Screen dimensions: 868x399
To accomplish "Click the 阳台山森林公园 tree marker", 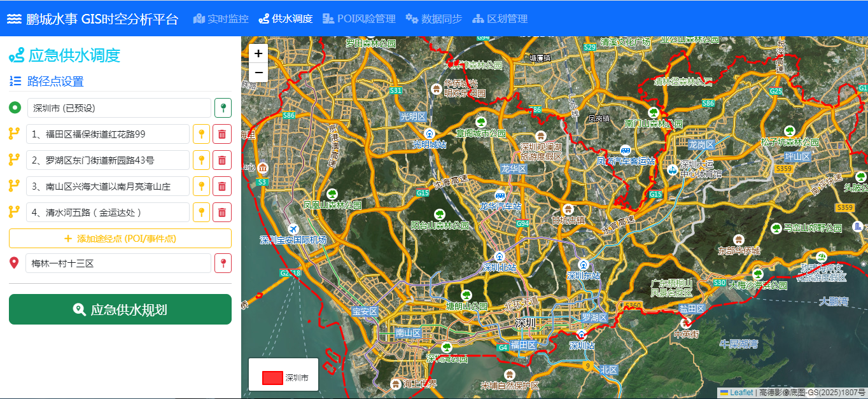I will click(x=439, y=214).
